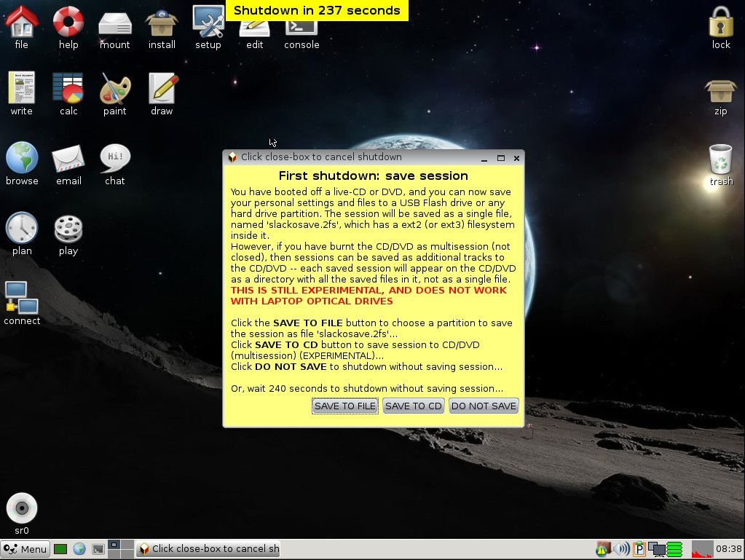Image resolution: width=745 pixels, height=560 pixels.
Task: Open the setup tools icon
Action: click(208, 23)
